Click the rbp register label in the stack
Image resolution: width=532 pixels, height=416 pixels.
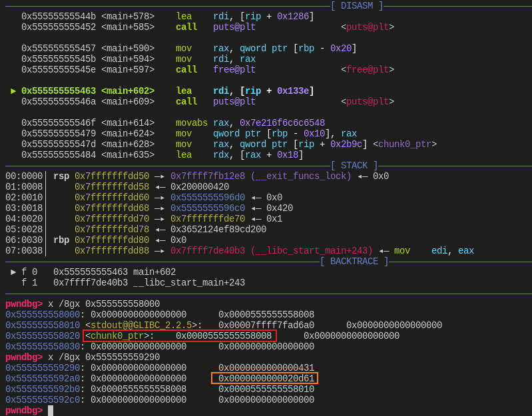[61, 240]
